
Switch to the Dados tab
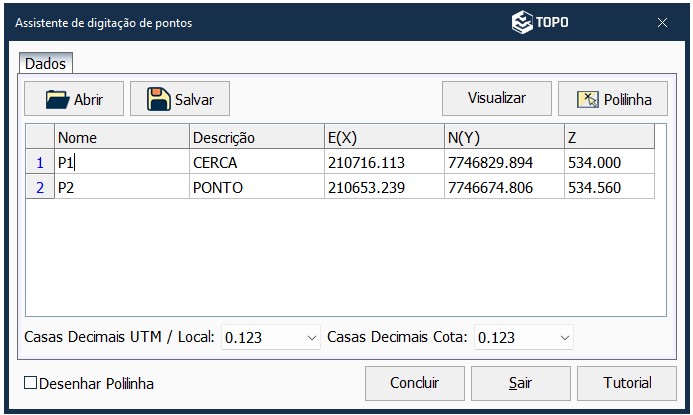point(45,64)
